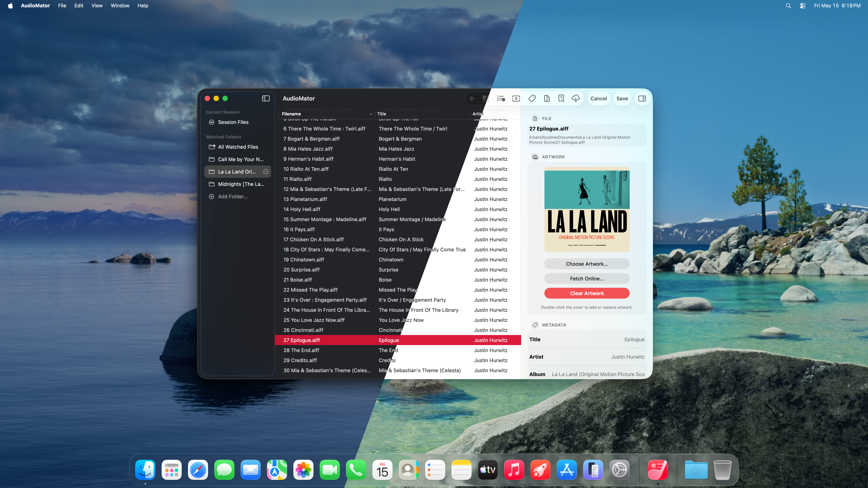This screenshot has height=488, width=868.
Task: Toggle the left sidebar visibility
Action: pos(265,98)
